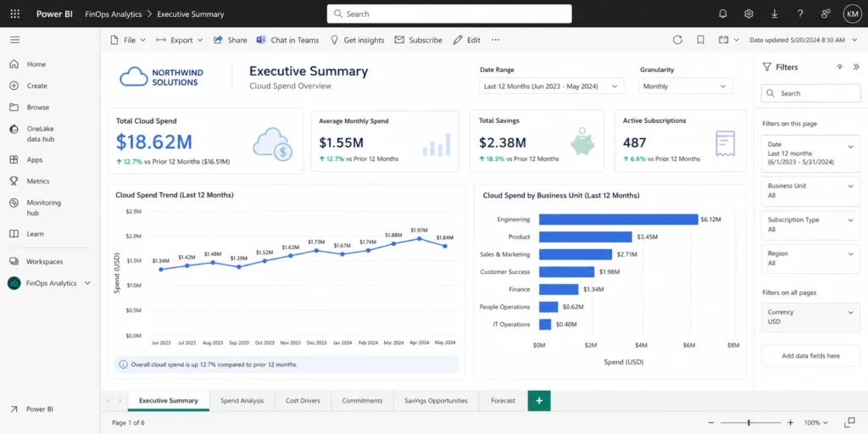Click the zoom in plus button
Screen dimensions: 868x434
pos(791,422)
